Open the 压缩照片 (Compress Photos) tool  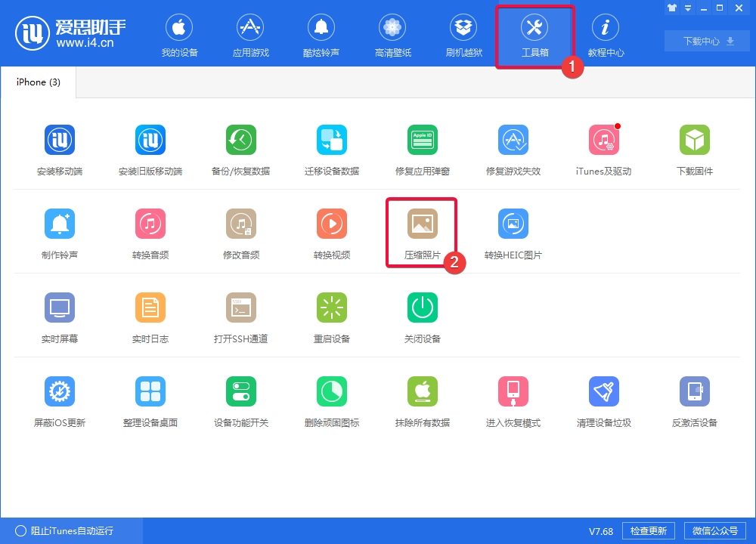tap(422, 232)
